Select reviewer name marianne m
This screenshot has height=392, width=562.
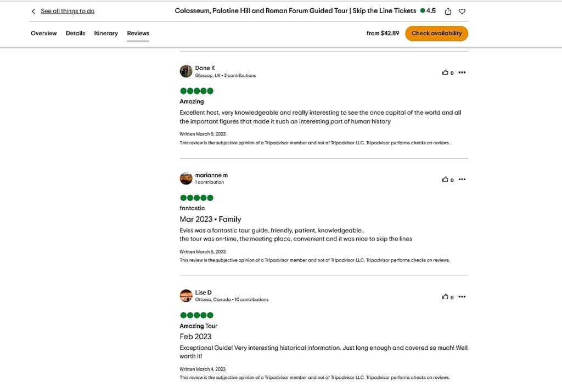211,175
